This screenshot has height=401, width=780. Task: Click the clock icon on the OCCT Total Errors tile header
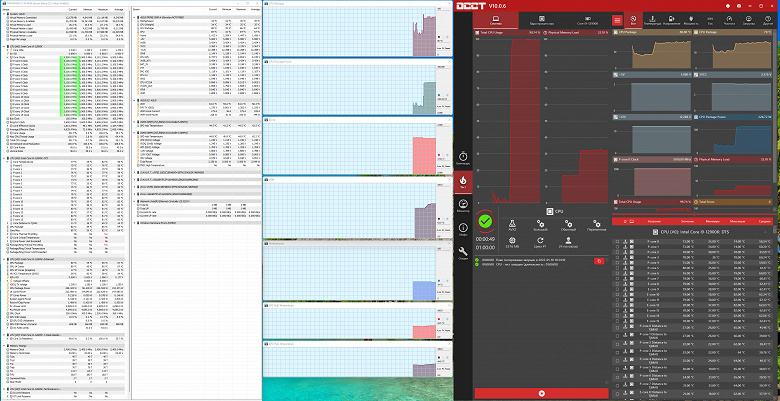click(697, 202)
